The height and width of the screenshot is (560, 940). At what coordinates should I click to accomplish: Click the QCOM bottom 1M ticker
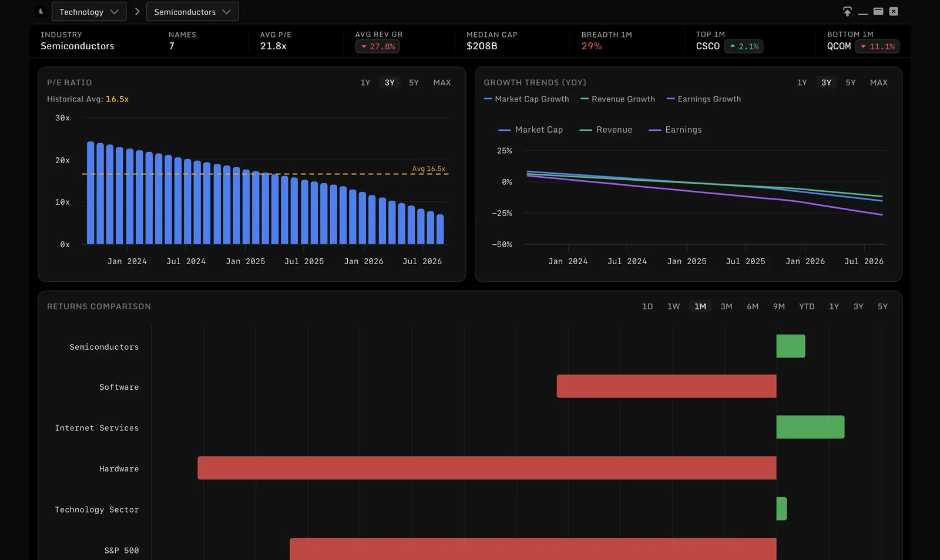[x=838, y=46]
